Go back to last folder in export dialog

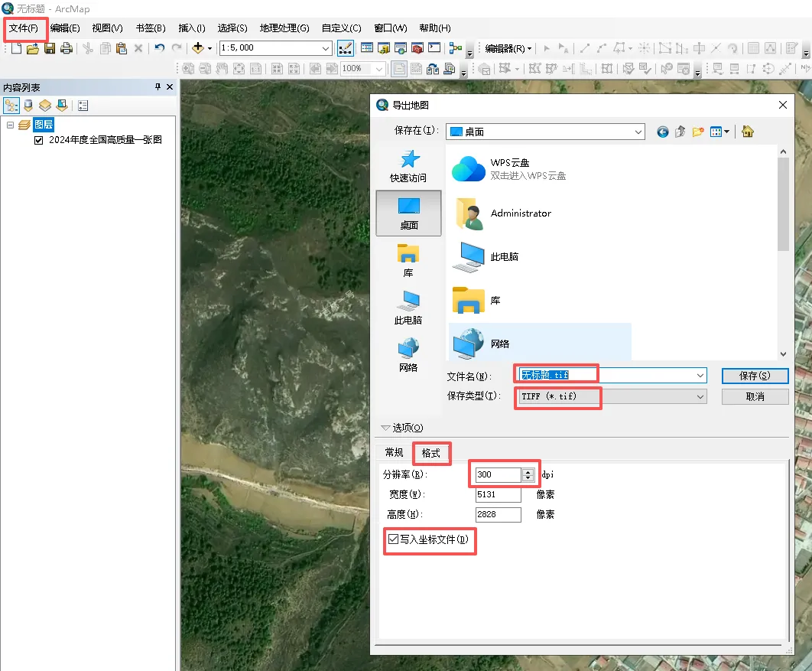(663, 132)
